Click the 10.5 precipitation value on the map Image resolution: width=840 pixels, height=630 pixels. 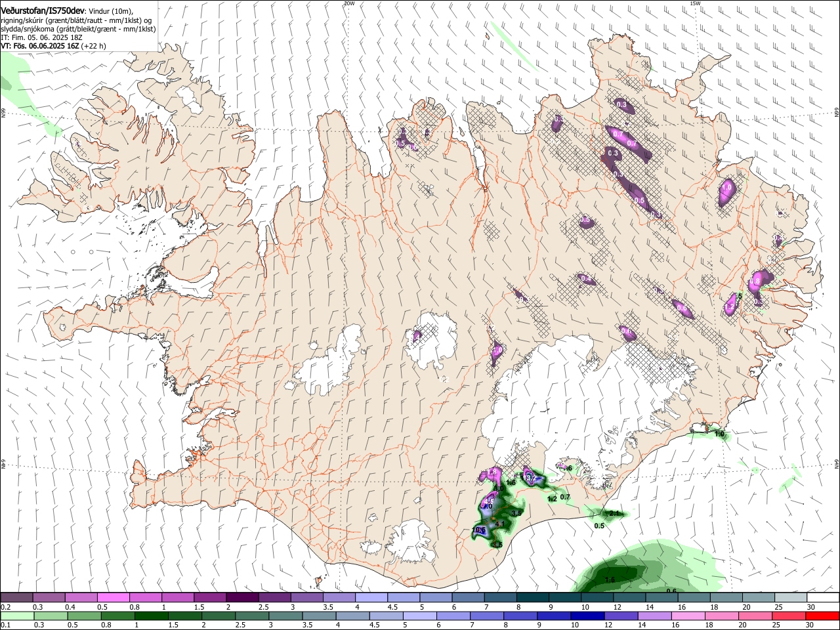click(x=479, y=530)
